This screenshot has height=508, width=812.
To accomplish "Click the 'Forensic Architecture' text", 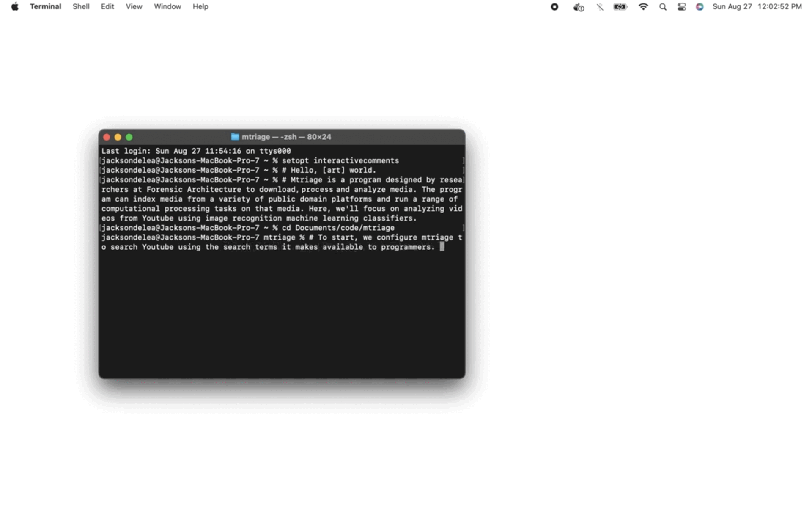I will pyautogui.click(x=194, y=190).
